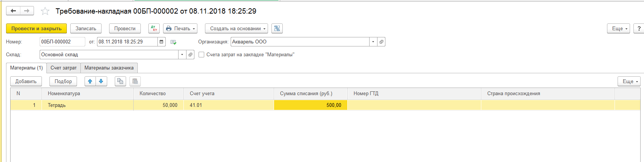Viewport: 644px width, 162px height.
Task: Click Добавить button to add row
Action: (x=26, y=81)
